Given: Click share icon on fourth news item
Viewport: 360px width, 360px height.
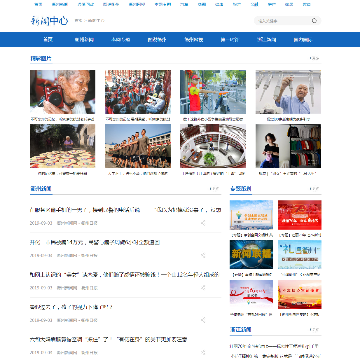Looking at the screenshot, I should tap(203, 320).
